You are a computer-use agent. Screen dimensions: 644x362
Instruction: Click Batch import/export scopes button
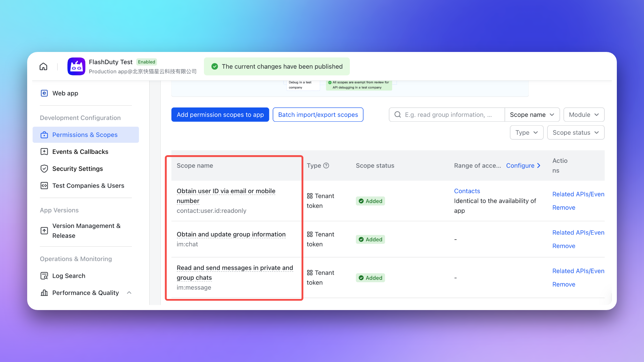click(318, 115)
